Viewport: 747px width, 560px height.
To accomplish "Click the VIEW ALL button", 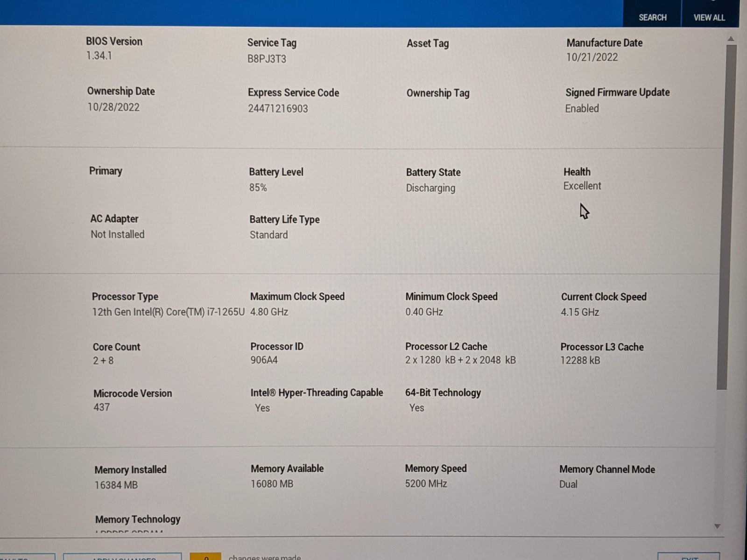I will [x=709, y=17].
